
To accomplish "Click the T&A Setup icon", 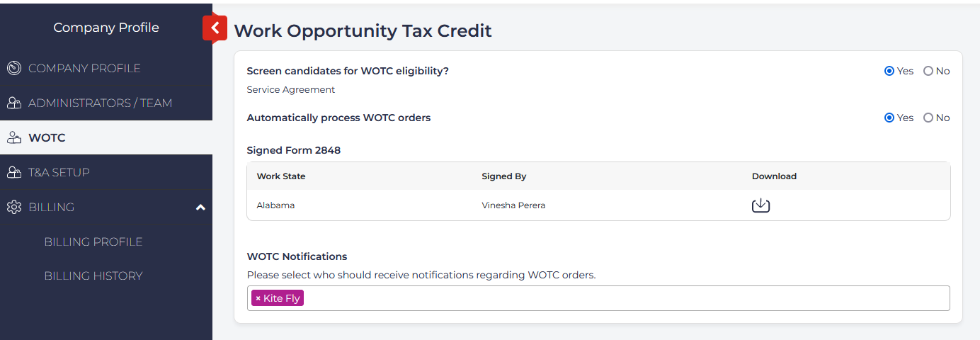I will 14,172.
